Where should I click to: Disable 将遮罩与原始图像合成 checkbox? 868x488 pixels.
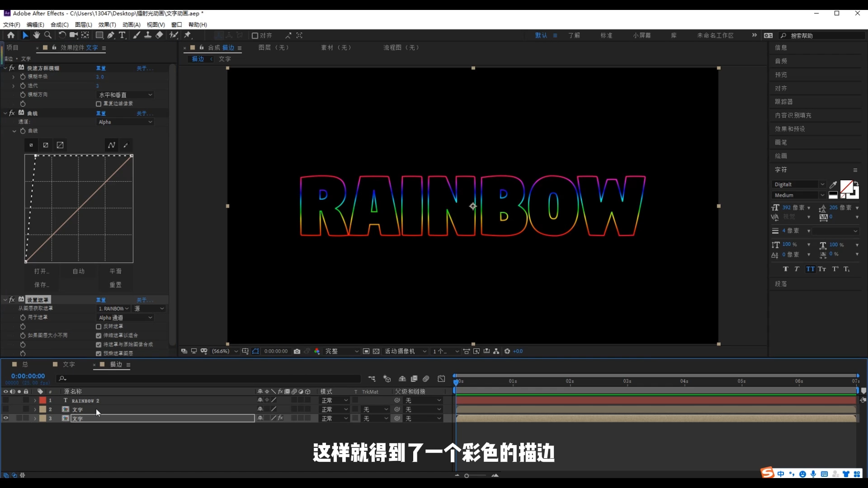click(99, 344)
